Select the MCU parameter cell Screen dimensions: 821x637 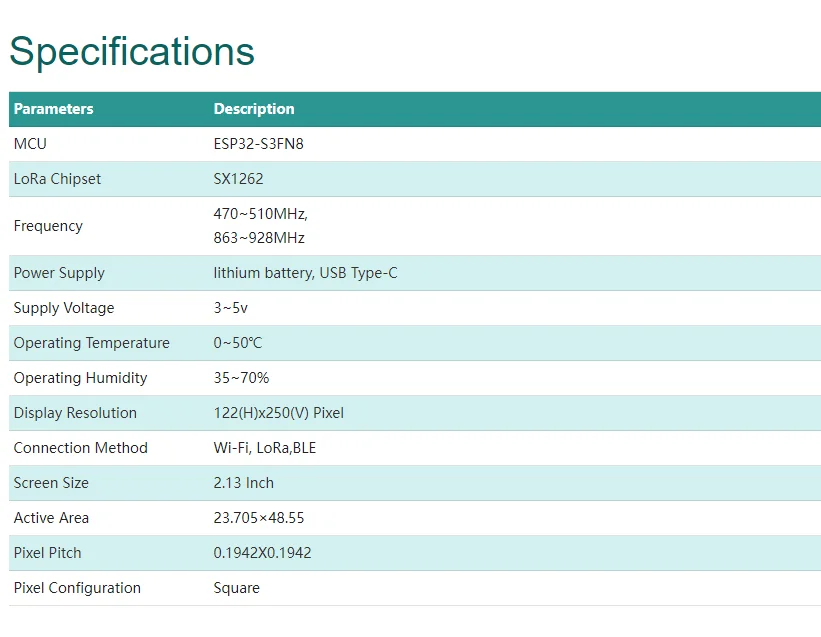tap(30, 144)
